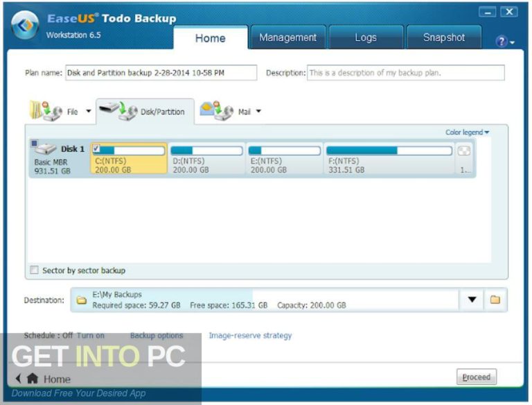Screen dimensions: 532x405
Task: Click the unallocated partition icon after F:
Action: (x=464, y=150)
